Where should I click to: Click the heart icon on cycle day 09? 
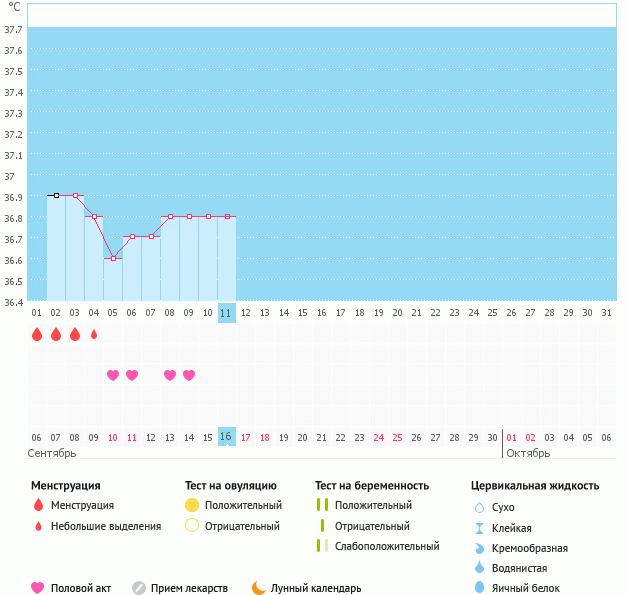click(x=189, y=375)
